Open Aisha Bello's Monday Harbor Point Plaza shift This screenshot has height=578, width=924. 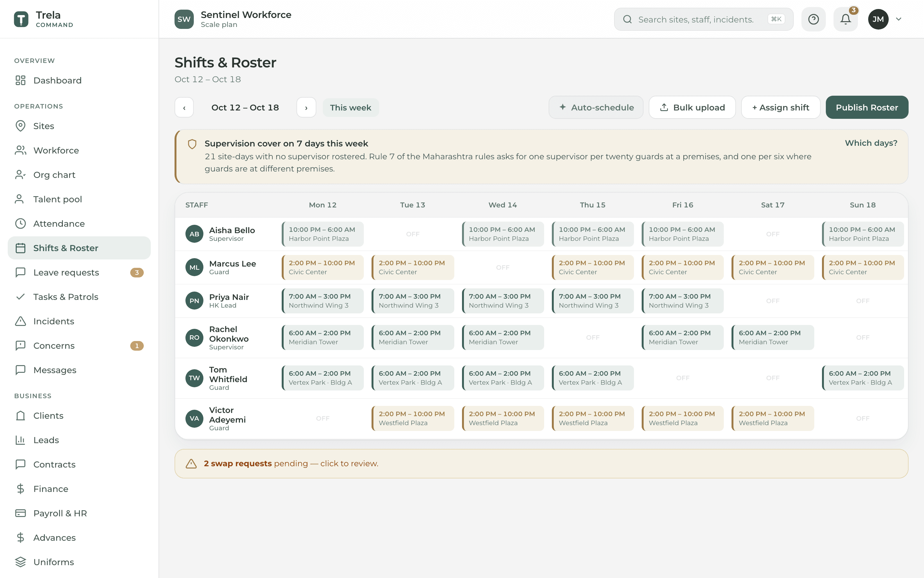[x=323, y=234]
